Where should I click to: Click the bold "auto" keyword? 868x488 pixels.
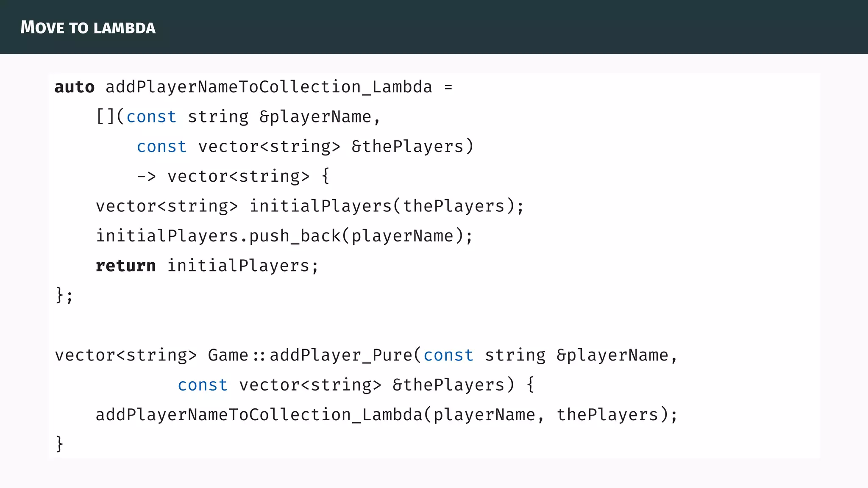pyautogui.click(x=75, y=87)
